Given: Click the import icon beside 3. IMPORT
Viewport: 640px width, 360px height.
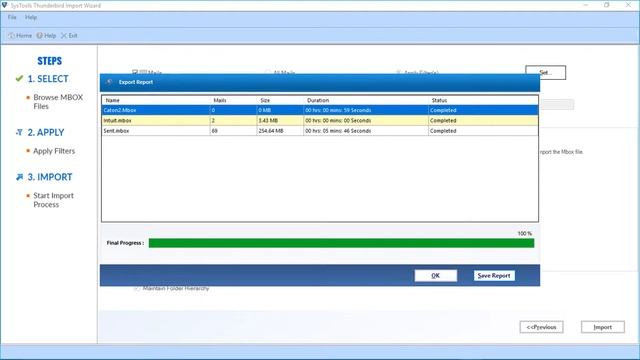Looking at the screenshot, I should coord(19,177).
